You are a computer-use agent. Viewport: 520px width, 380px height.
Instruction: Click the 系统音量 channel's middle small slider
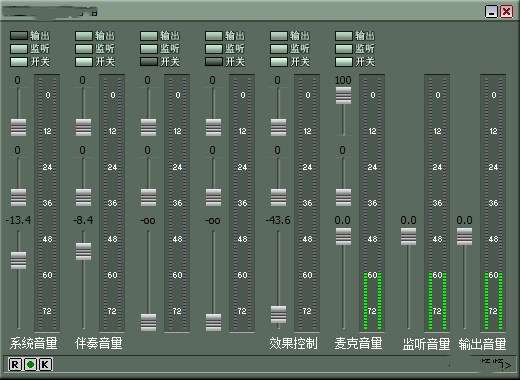[18, 198]
